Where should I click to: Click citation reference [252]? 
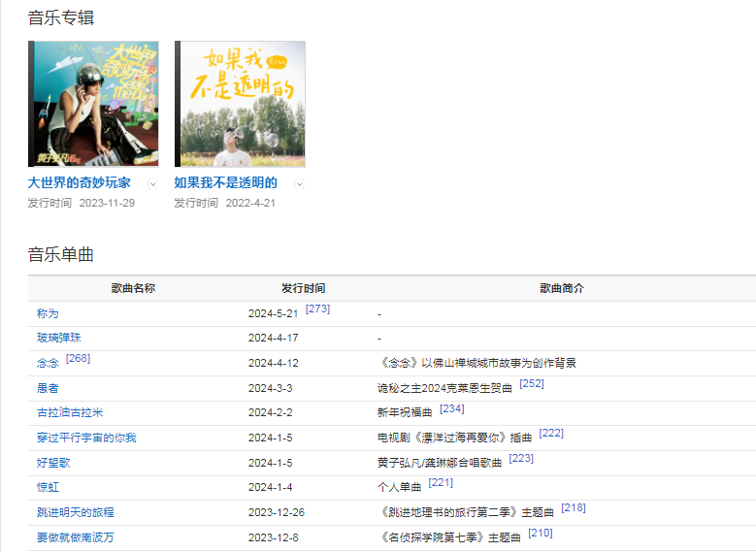(532, 383)
